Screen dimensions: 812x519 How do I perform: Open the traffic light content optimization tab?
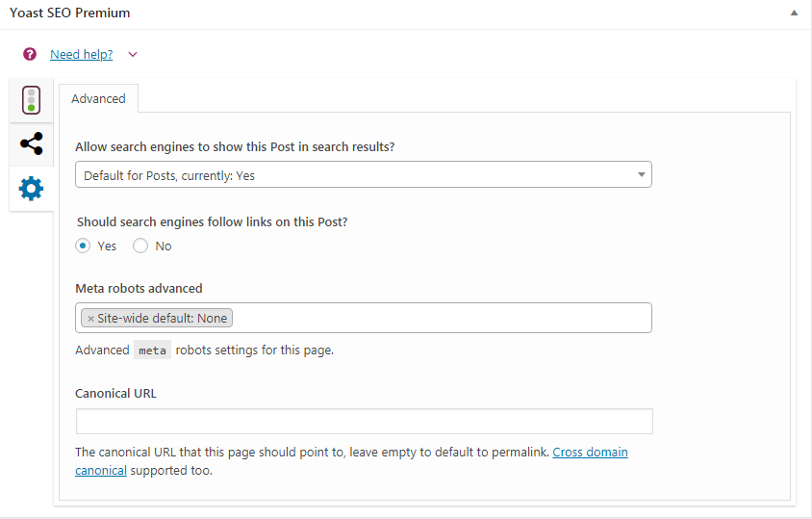[31, 100]
